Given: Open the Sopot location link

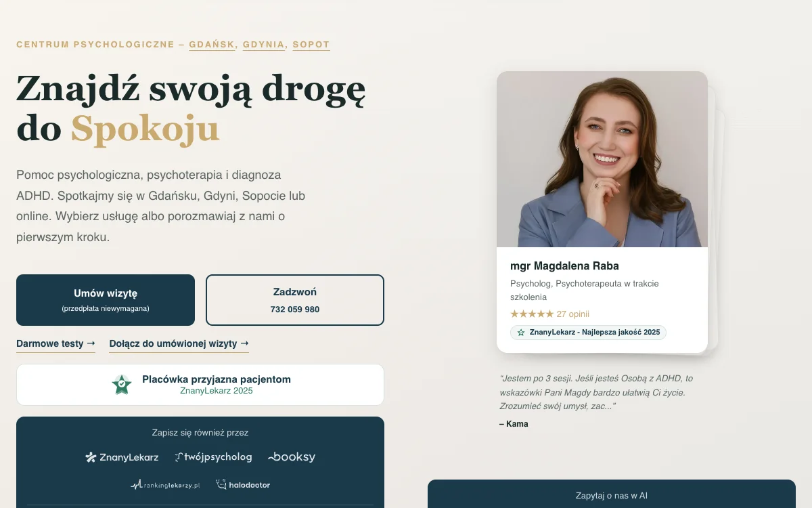Looking at the screenshot, I should point(311,45).
